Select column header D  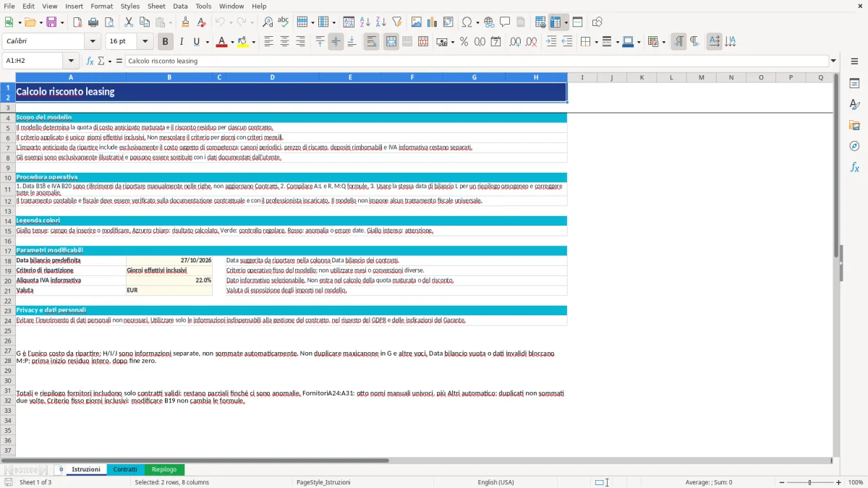point(272,77)
